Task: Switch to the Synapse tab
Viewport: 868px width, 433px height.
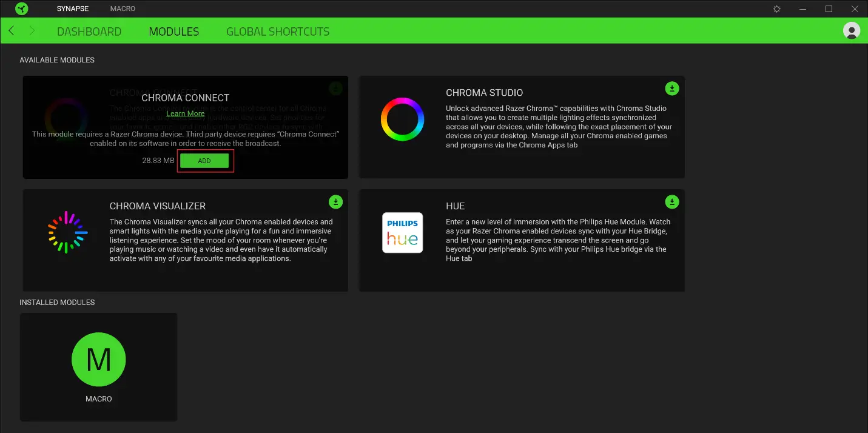Action: click(x=73, y=9)
